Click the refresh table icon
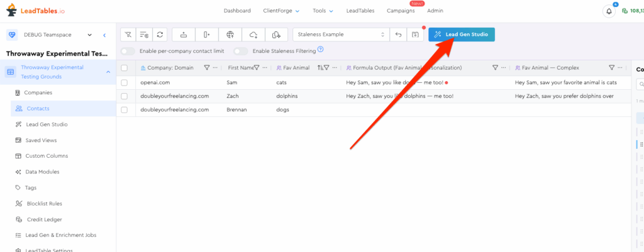644x252 pixels. click(x=160, y=35)
